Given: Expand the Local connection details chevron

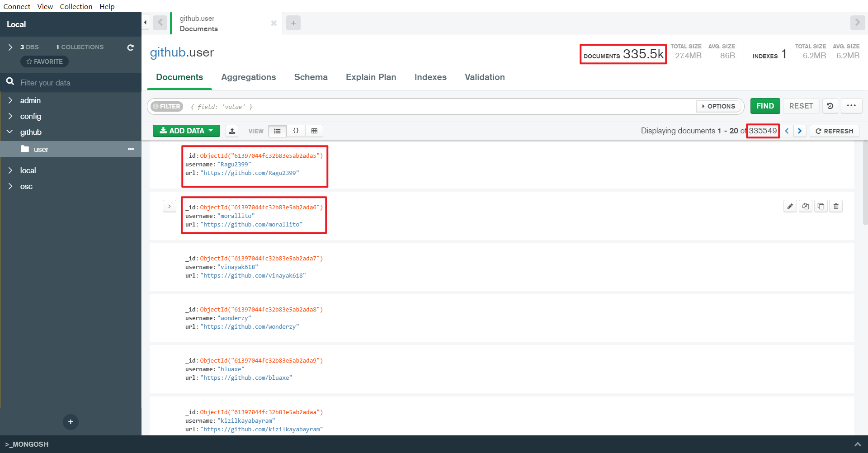Looking at the screenshot, I should coord(10,47).
